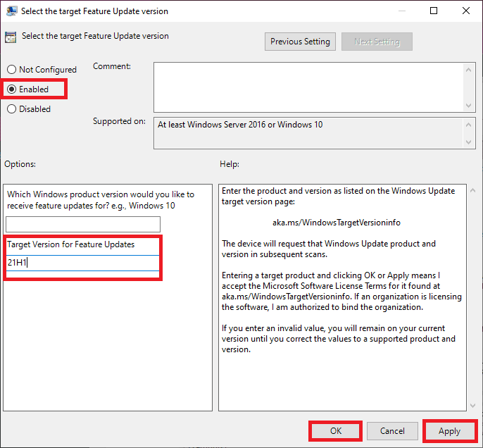Click the policy setting icon beside the heading
This screenshot has width=483, height=448.
click(11, 37)
